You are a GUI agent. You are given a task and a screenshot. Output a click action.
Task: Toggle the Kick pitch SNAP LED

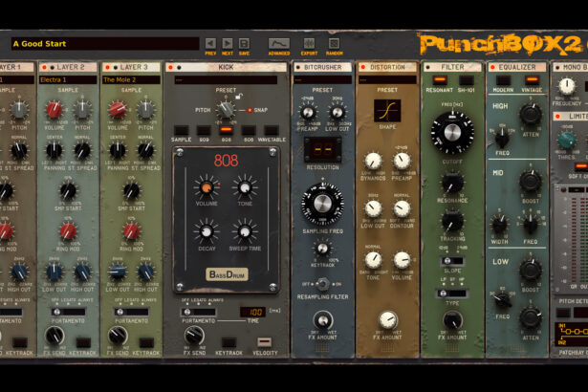coord(250,110)
